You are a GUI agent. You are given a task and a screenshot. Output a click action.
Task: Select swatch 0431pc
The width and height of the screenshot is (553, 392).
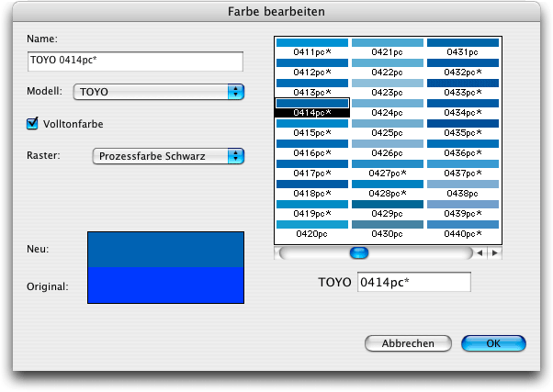[x=463, y=47]
